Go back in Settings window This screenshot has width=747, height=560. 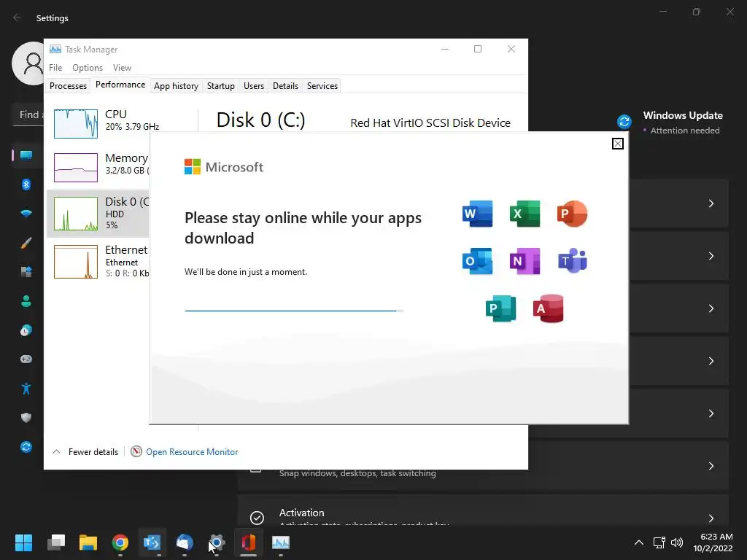(18, 17)
